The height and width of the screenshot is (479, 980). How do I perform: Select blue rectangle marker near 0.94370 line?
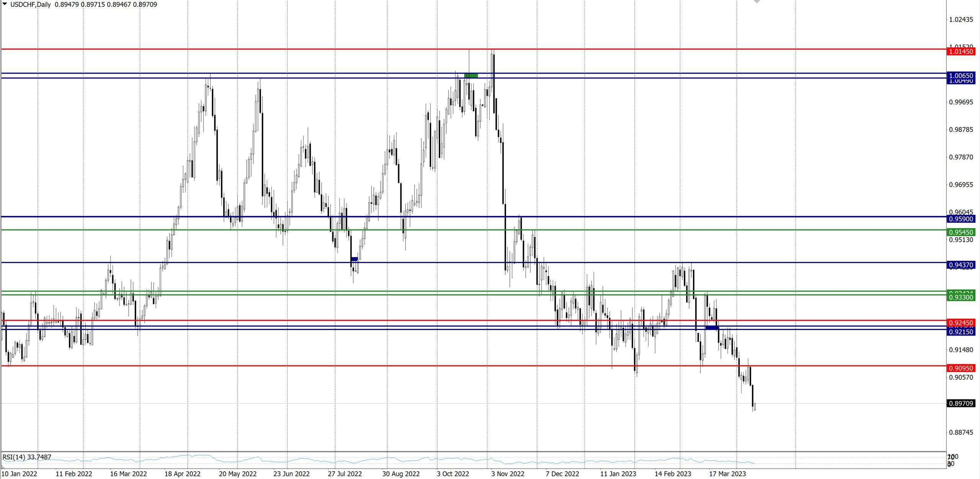pos(354,259)
